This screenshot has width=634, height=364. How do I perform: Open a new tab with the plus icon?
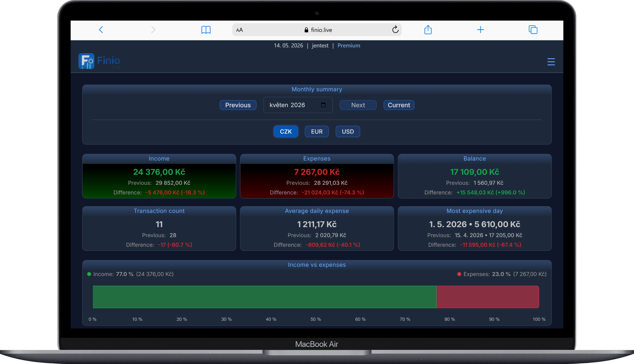click(x=480, y=30)
